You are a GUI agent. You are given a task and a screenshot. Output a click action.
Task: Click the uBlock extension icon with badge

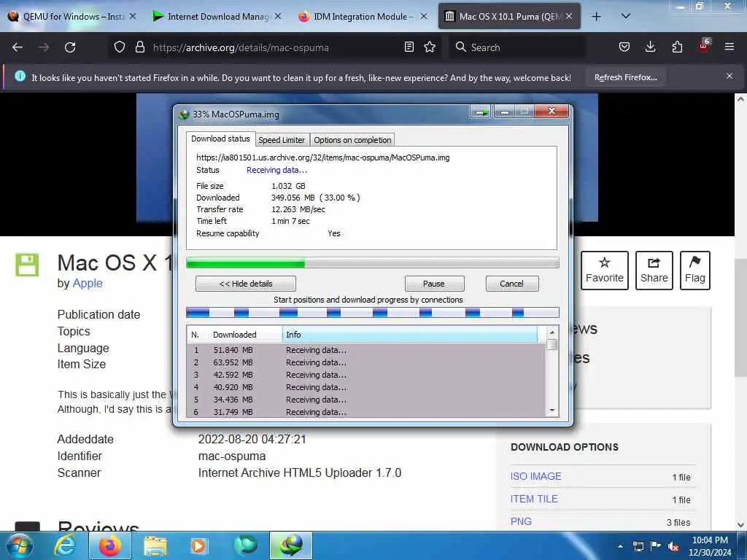tap(704, 46)
